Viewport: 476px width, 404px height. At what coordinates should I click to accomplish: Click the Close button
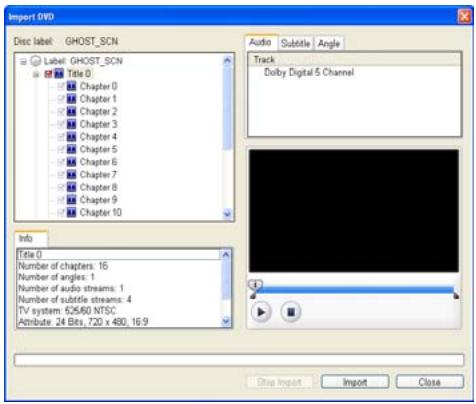click(430, 382)
